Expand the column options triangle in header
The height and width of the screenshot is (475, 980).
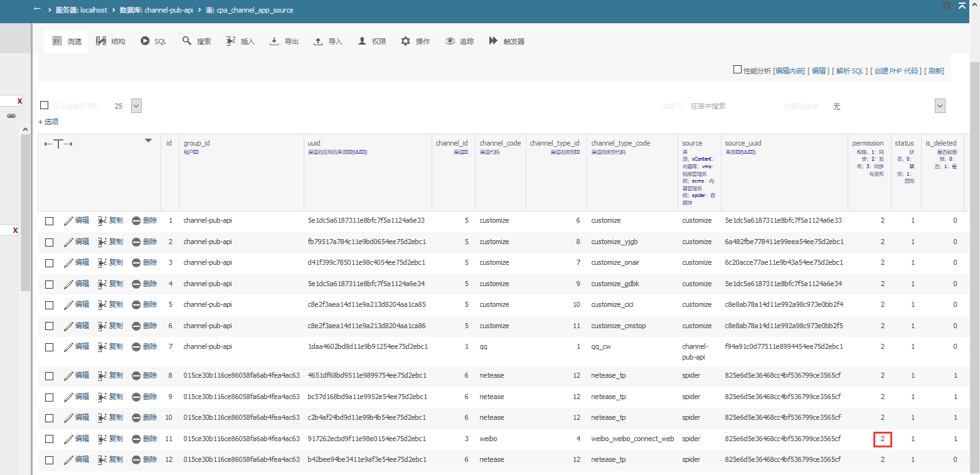[x=148, y=141]
